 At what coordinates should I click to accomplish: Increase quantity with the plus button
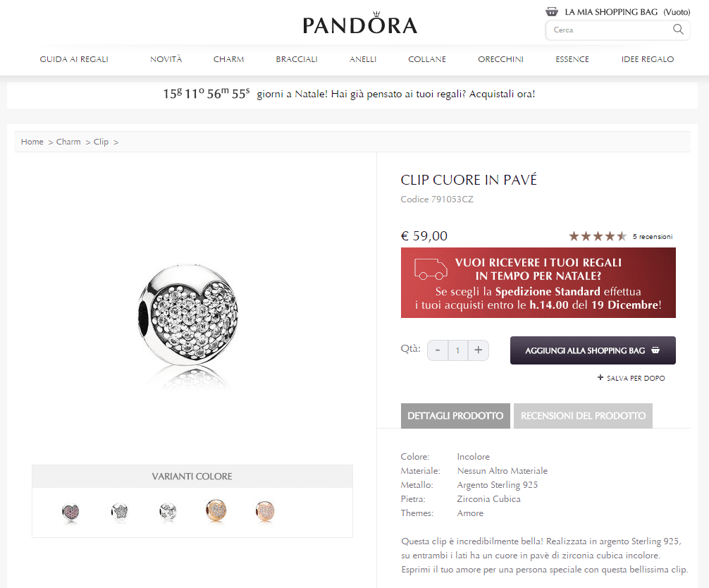click(478, 350)
